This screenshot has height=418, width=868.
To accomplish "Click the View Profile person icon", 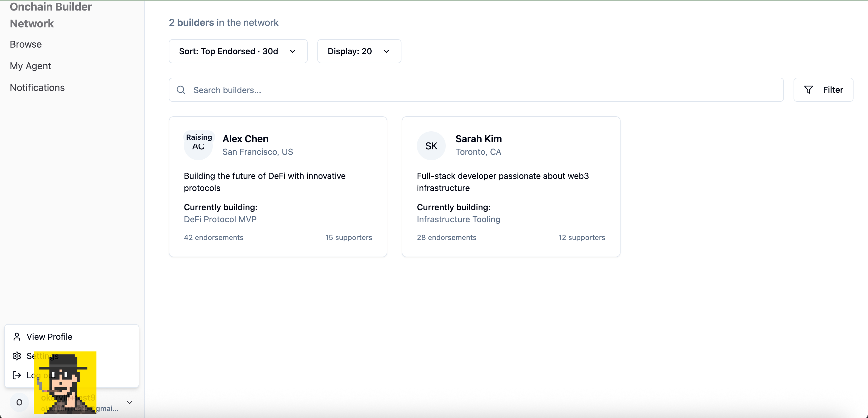I will [x=17, y=336].
